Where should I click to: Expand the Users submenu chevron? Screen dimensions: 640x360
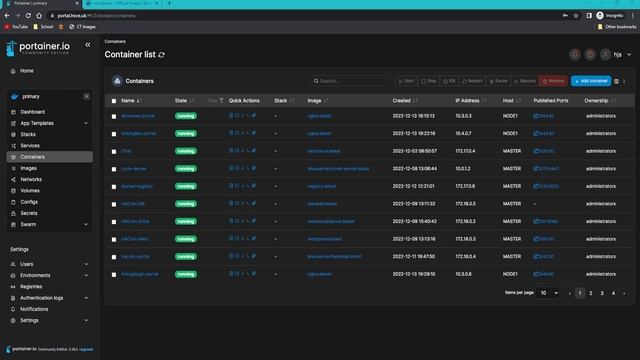(x=86, y=264)
